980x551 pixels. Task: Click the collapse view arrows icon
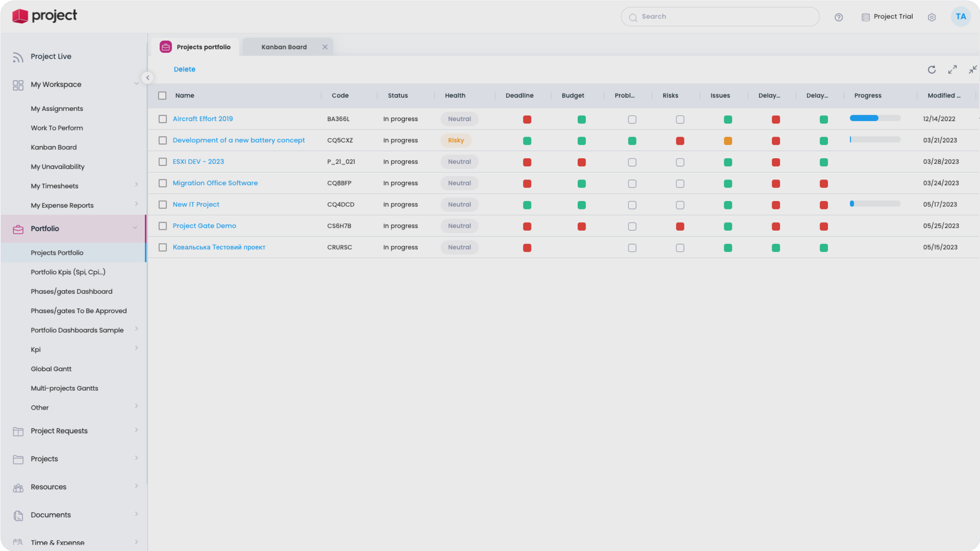972,69
